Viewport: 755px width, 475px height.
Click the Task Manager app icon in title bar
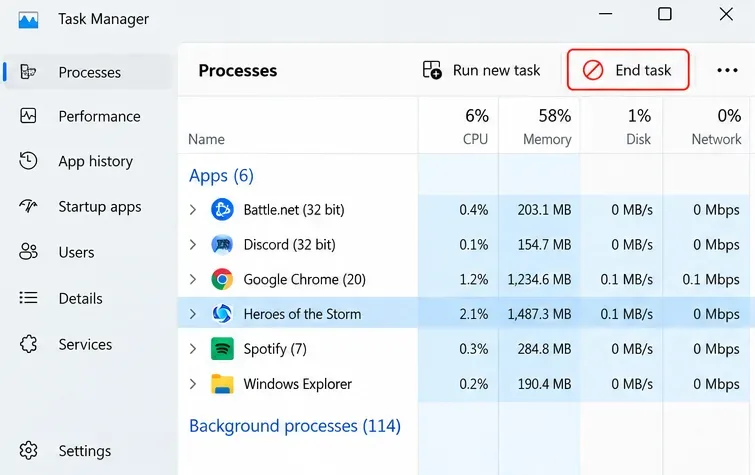click(x=28, y=20)
